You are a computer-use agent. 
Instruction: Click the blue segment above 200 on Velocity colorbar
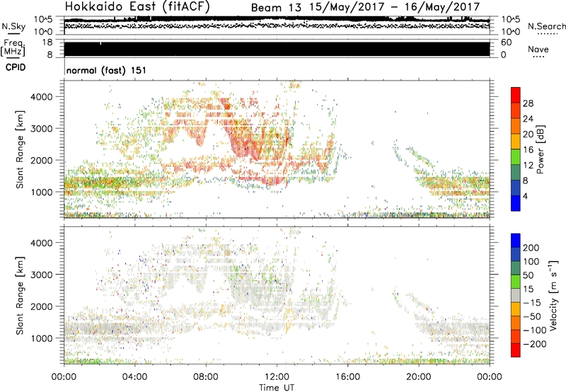click(x=516, y=241)
